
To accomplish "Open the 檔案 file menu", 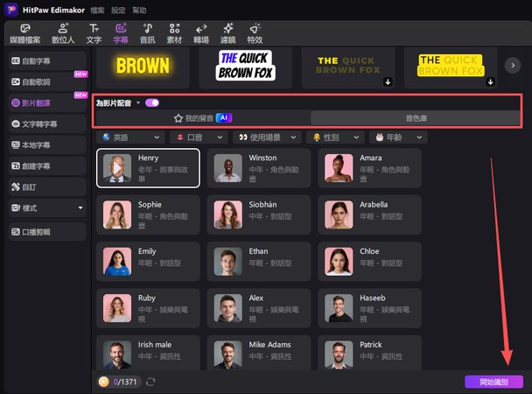I will click(97, 11).
